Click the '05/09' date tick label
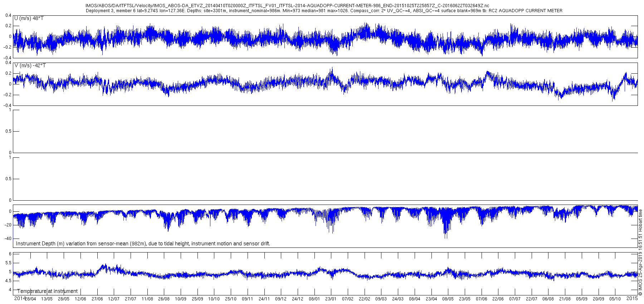The height and width of the screenshot is (304, 644). (582, 299)
